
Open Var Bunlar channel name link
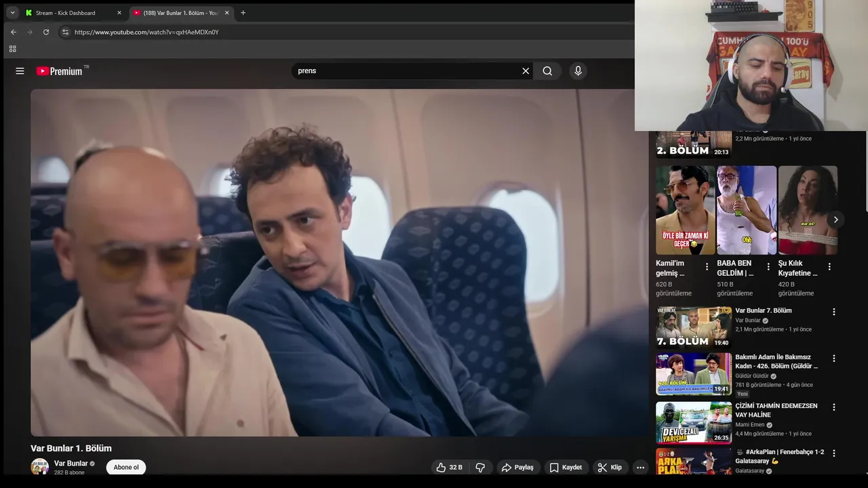[71, 464]
